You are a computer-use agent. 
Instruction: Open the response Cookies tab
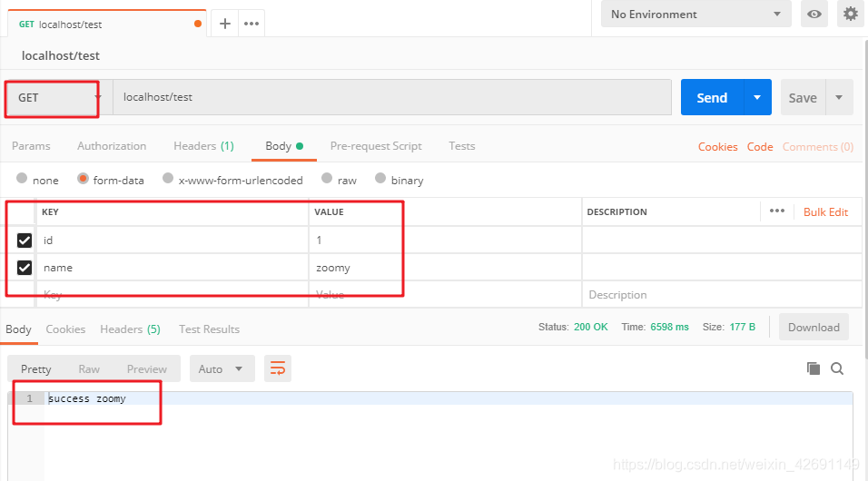click(x=65, y=329)
